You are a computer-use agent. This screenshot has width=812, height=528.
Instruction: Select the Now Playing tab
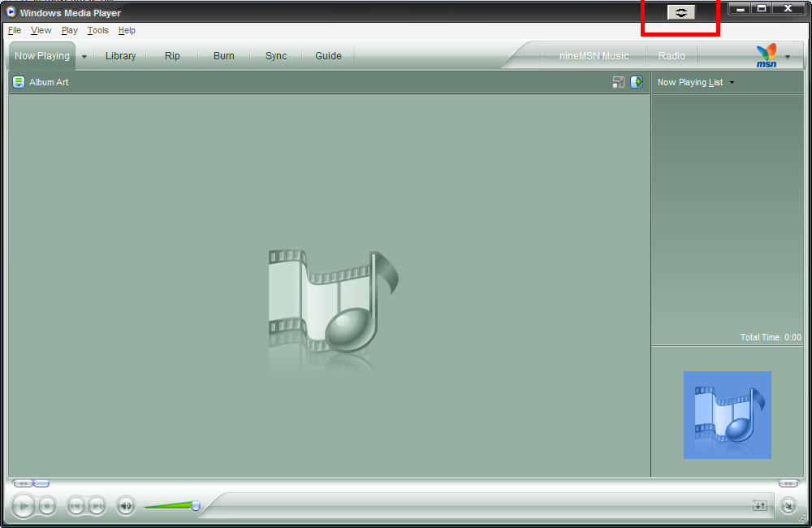(x=42, y=55)
